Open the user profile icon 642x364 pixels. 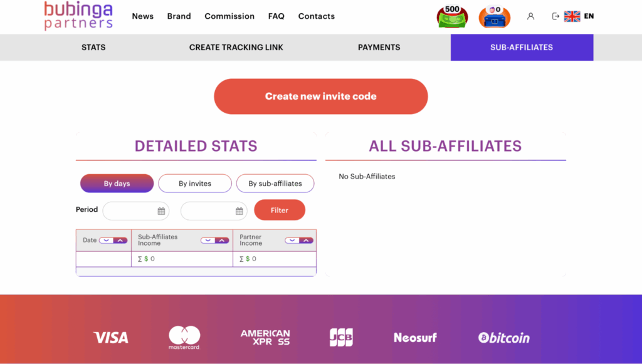530,16
